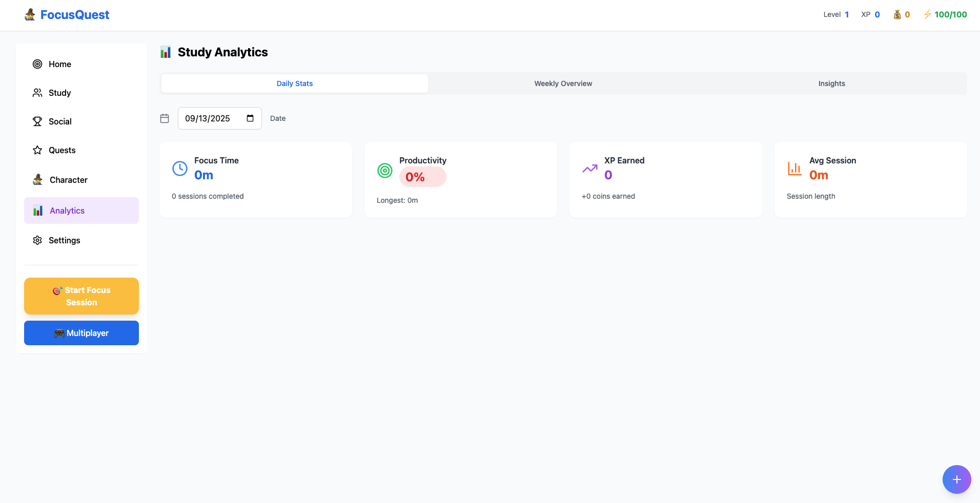The image size is (980, 503).
Task: Open the Insights tab
Action: 831,83
